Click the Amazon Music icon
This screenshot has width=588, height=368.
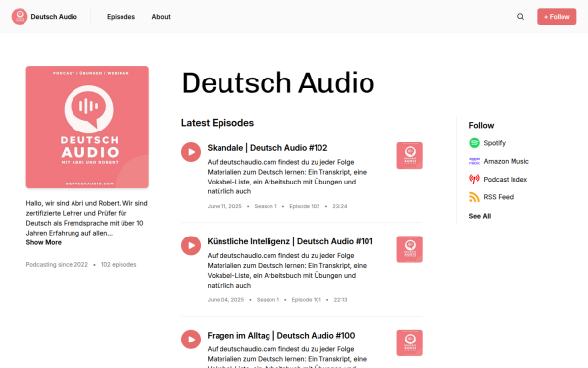click(474, 161)
